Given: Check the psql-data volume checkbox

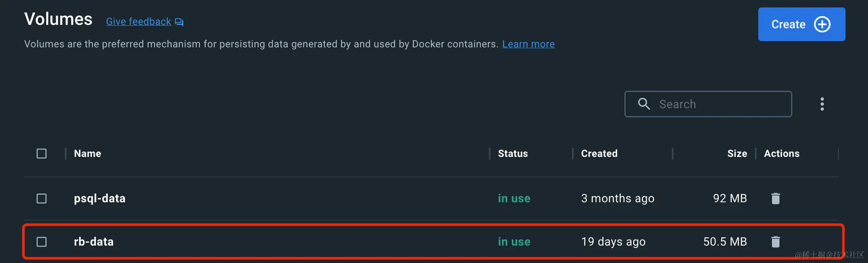Looking at the screenshot, I should tap(42, 199).
